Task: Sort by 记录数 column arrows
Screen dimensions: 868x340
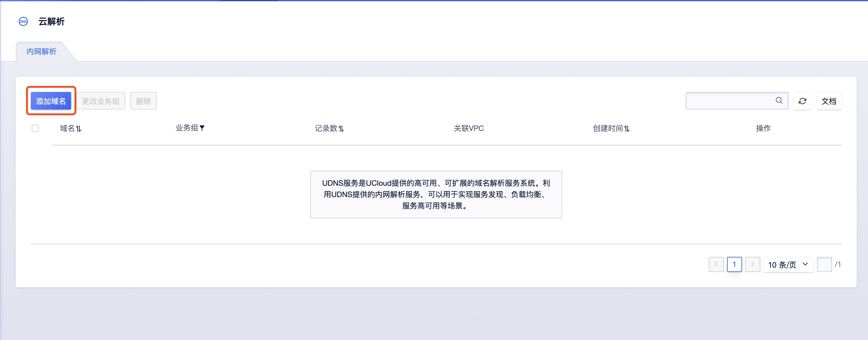Action: [341, 129]
